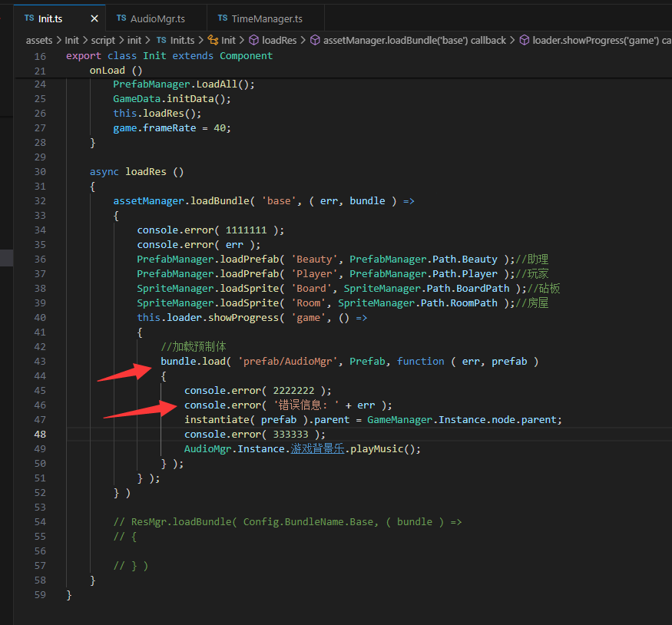This screenshot has width=672, height=625.
Task: Click 'console.error( 2222222 );' line
Action: click(257, 391)
